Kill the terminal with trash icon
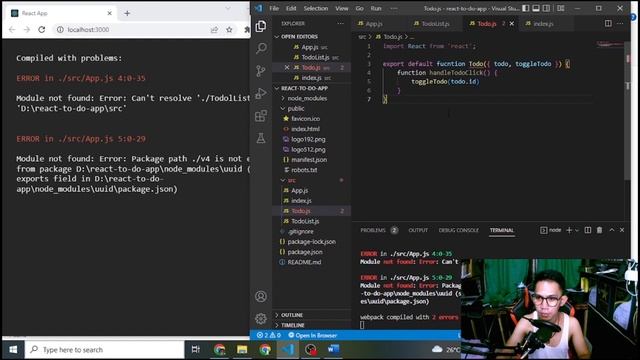Viewport: 640px width, 360px height. coord(599,230)
